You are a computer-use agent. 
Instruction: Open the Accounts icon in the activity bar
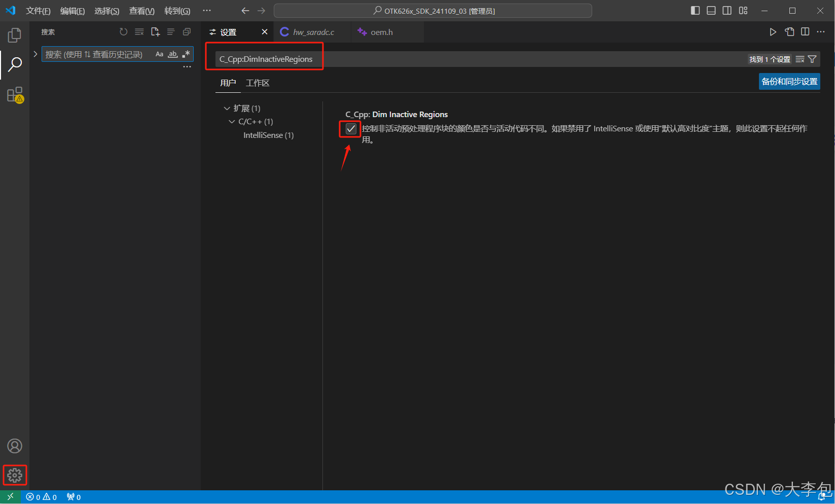(15, 446)
